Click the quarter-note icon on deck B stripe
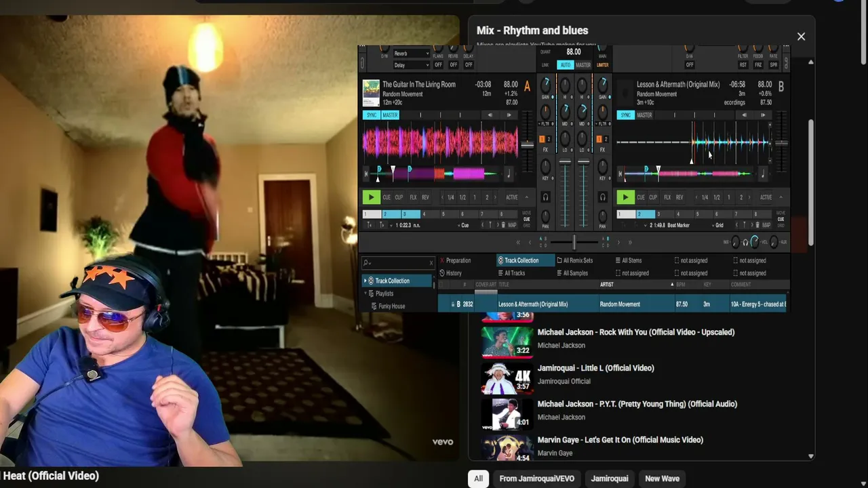Screen dimensions: 868x488 762,174
